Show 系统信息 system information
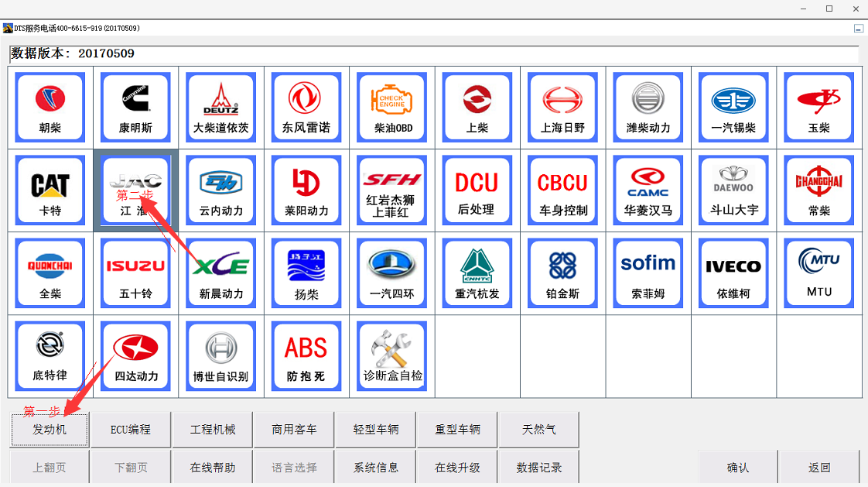 [x=376, y=467]
